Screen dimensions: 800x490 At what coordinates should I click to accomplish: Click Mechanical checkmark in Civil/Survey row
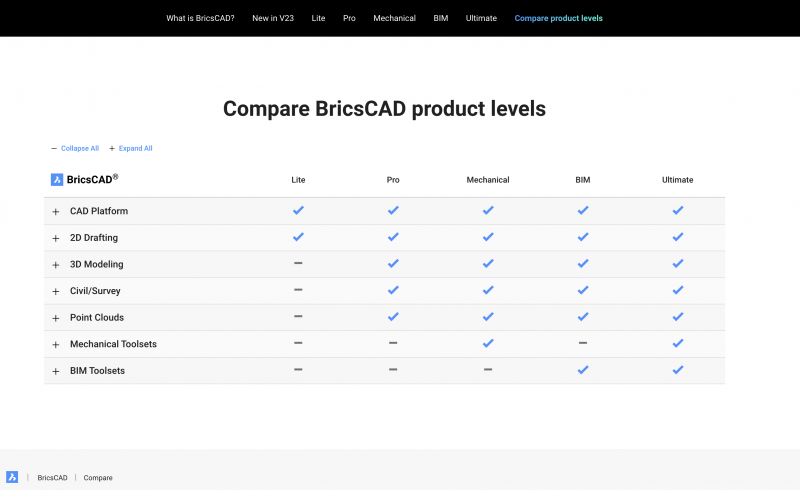(x=488, y=290)
